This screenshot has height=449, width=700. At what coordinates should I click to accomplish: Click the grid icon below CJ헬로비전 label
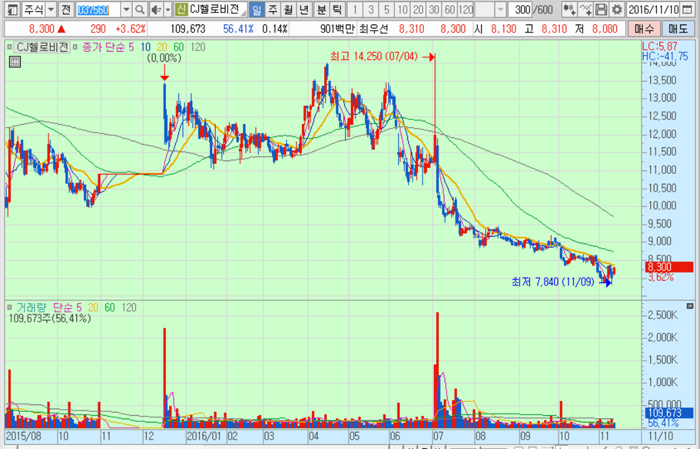coord(13,63)
